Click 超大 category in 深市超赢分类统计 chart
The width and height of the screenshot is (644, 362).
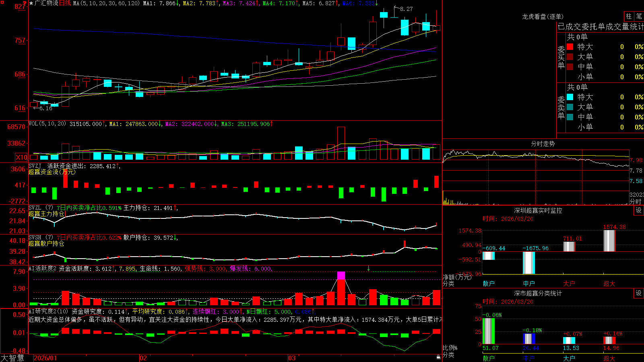coord(609,358)
